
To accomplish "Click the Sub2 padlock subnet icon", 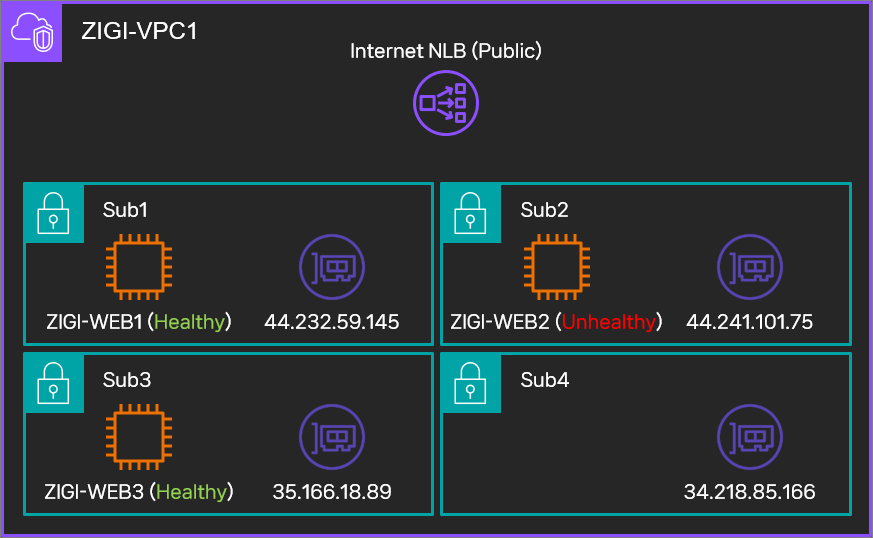I will [470, 213].
